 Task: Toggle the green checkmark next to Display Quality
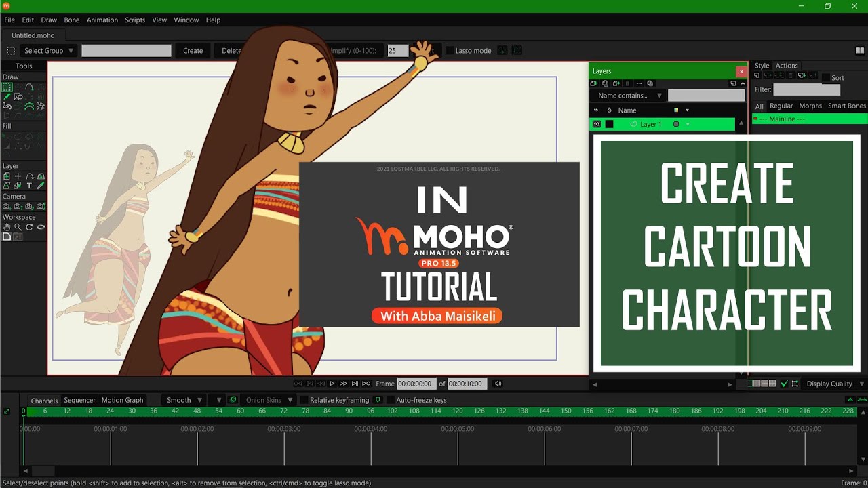[785, 384]
